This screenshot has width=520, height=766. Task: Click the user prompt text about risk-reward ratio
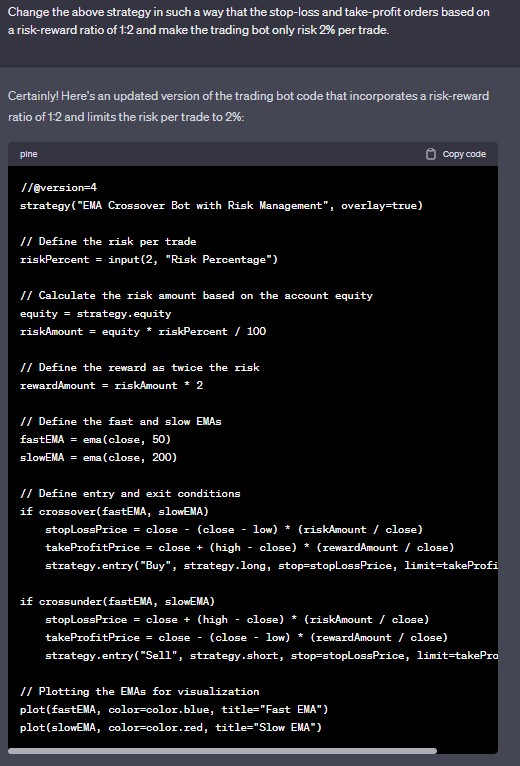(249, 21)
